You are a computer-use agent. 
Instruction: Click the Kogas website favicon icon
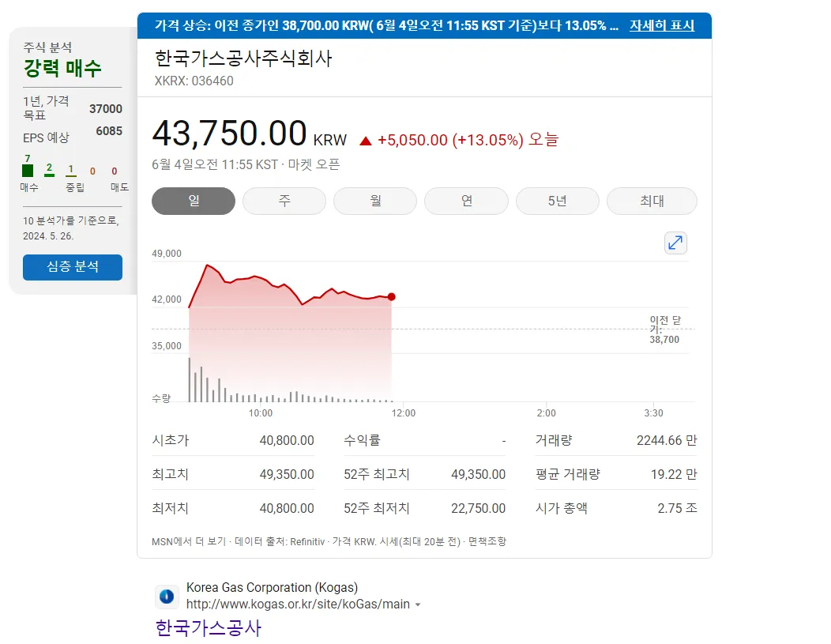point(166,597)
